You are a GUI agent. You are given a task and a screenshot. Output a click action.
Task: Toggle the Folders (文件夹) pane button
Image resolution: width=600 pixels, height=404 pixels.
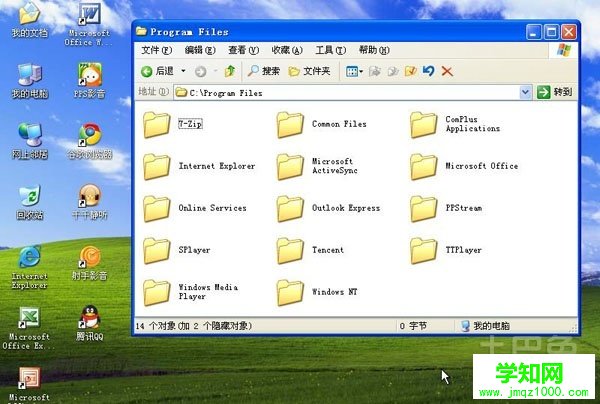309,71
